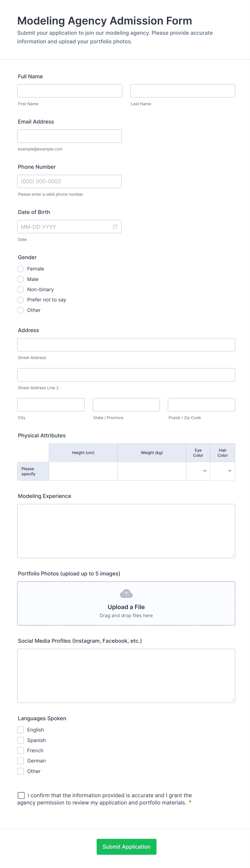Expand the Eye Color dropdown
This screenshot has width=250, height=868.
(x=198, y=471)
